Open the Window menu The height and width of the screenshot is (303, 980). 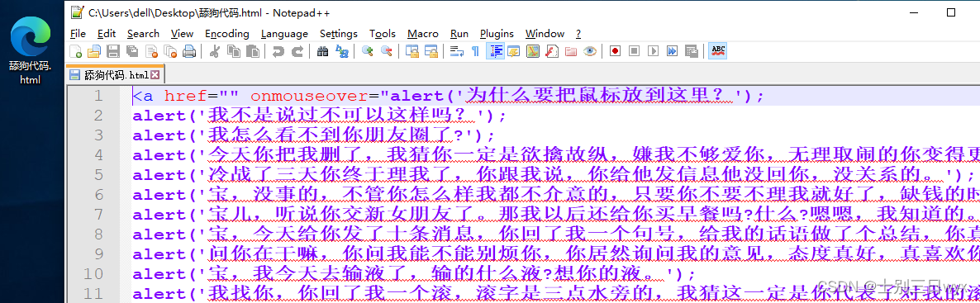(545, 34)
